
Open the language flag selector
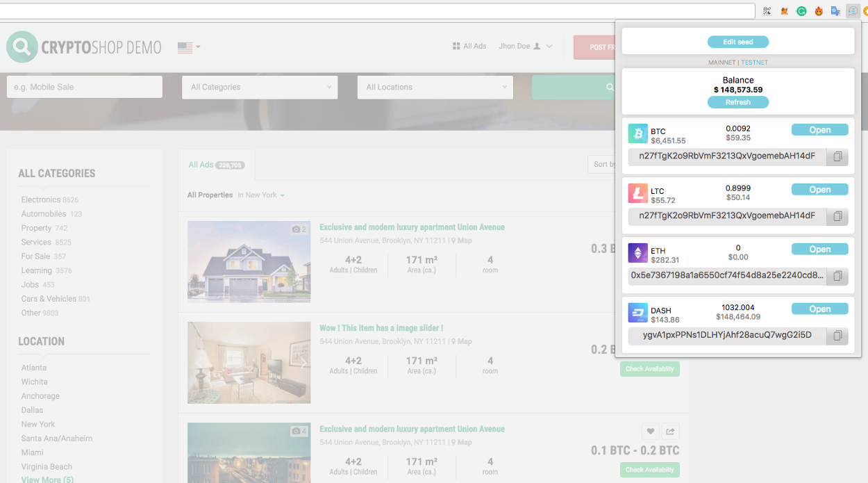click(x=188, y=47)
